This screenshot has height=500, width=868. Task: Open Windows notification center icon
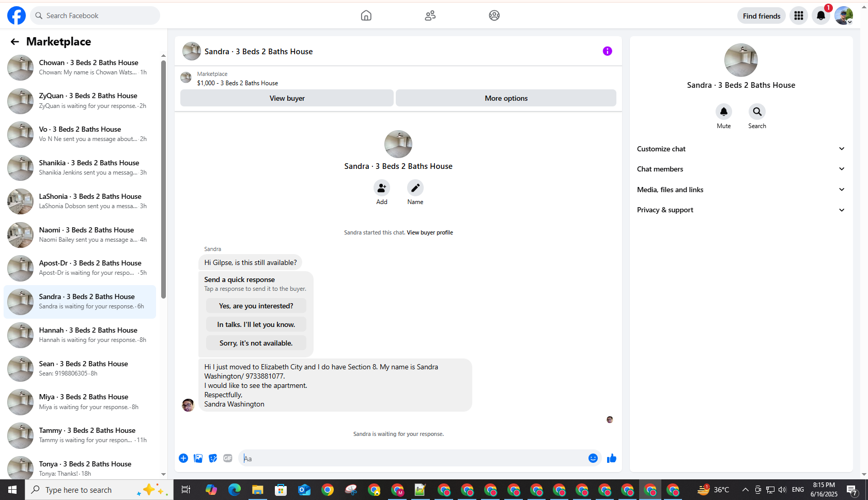point(853,490)
